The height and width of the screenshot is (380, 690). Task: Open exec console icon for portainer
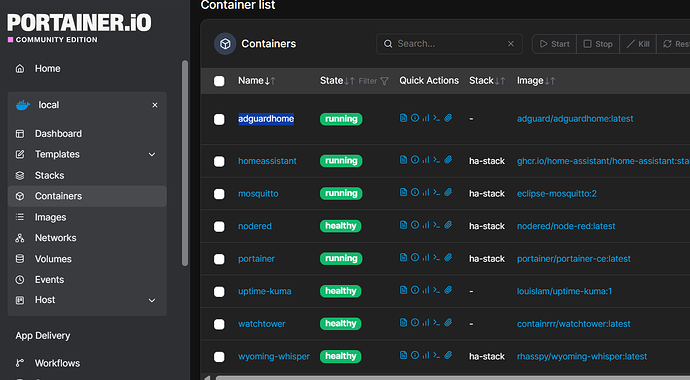coord(437,257)
